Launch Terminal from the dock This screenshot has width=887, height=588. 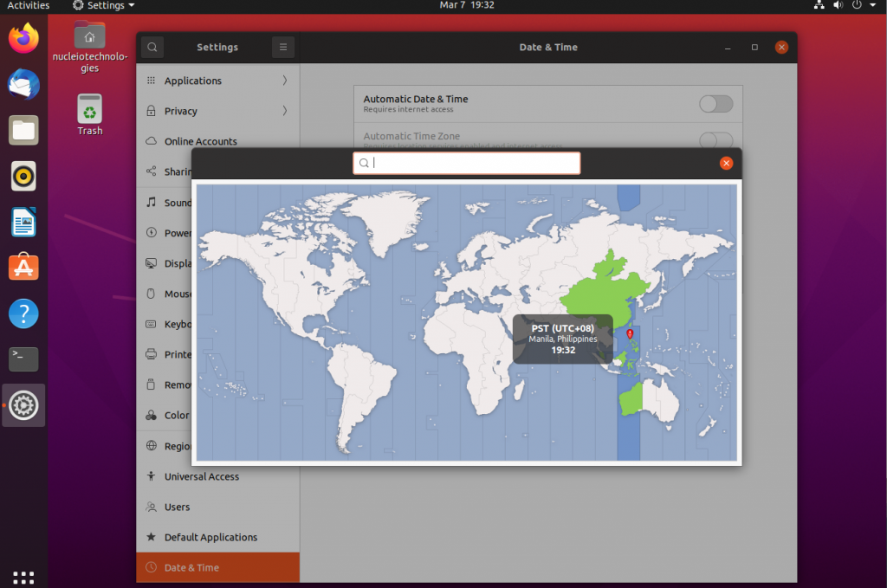click(x=23, y=359)
